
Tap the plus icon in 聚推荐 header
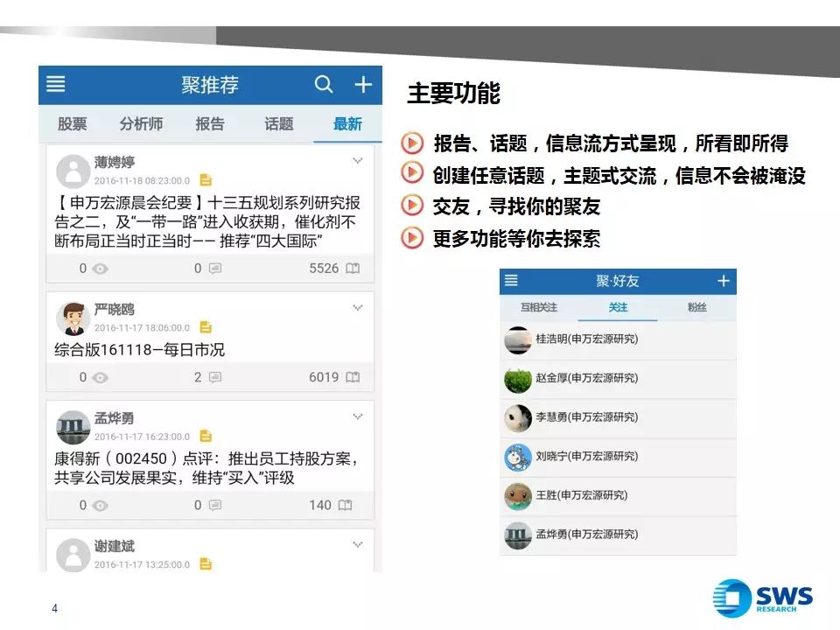click(363, 84)
